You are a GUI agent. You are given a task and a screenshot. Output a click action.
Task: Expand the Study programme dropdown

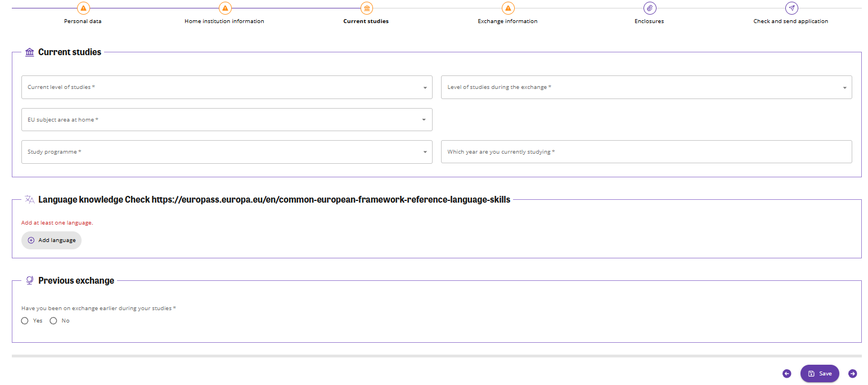(227, 152)
